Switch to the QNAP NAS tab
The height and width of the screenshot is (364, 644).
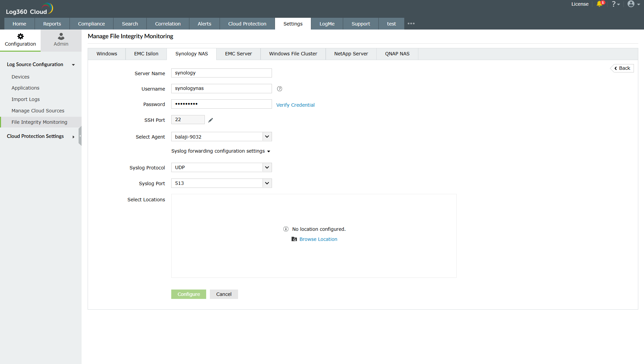[x=397, y=54]
